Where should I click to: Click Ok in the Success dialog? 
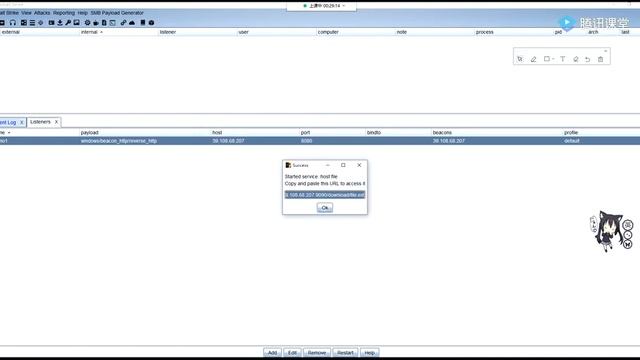[x=325, y=208]
